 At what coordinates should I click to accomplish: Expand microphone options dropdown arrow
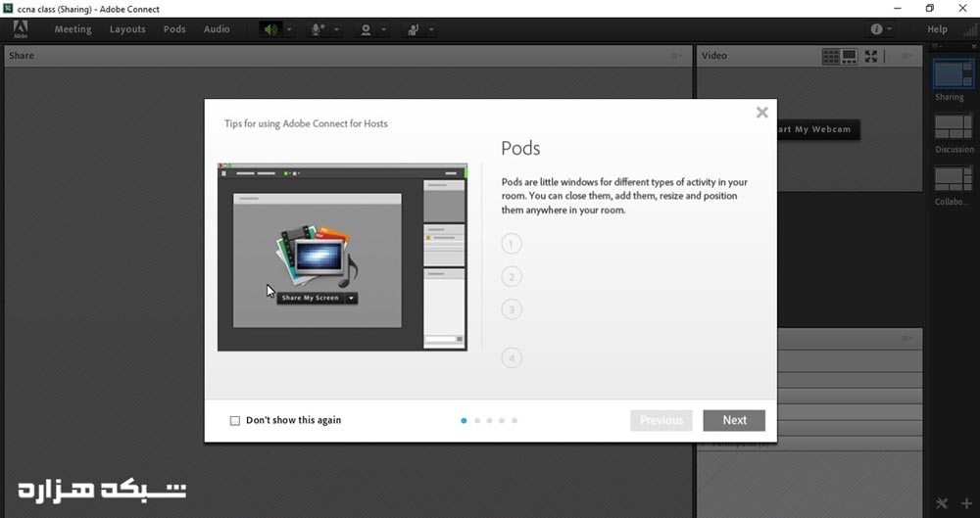[x=336, y=29]
